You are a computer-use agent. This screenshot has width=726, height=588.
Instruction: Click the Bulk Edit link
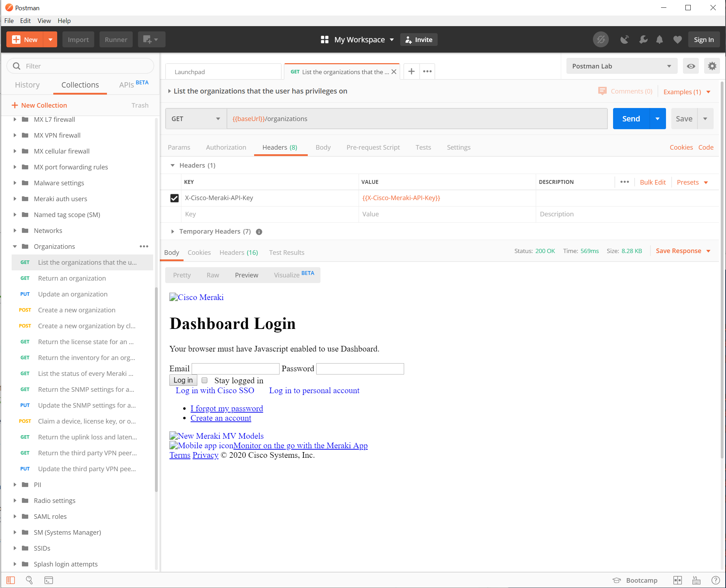coord(653,182)
